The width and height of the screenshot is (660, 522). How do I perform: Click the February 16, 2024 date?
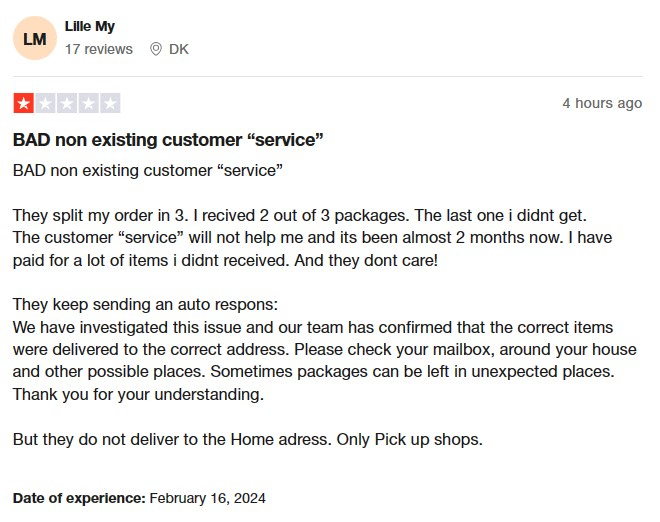click(x=208, y=497)
